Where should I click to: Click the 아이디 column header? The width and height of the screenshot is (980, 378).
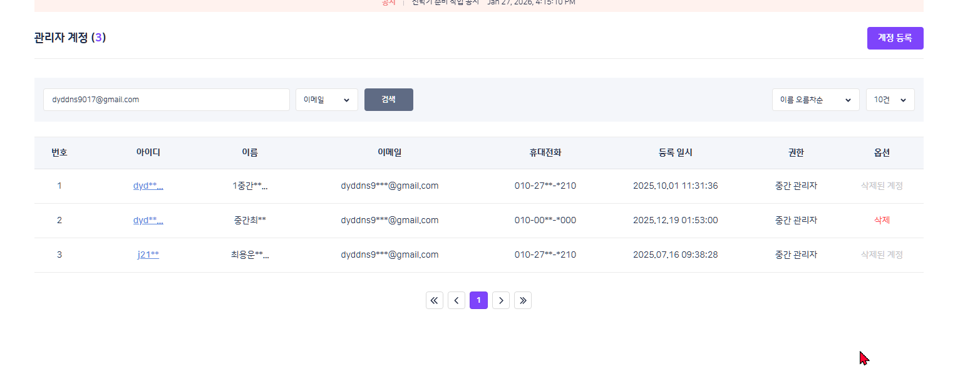pyautogui.click(x=148, y=152)
